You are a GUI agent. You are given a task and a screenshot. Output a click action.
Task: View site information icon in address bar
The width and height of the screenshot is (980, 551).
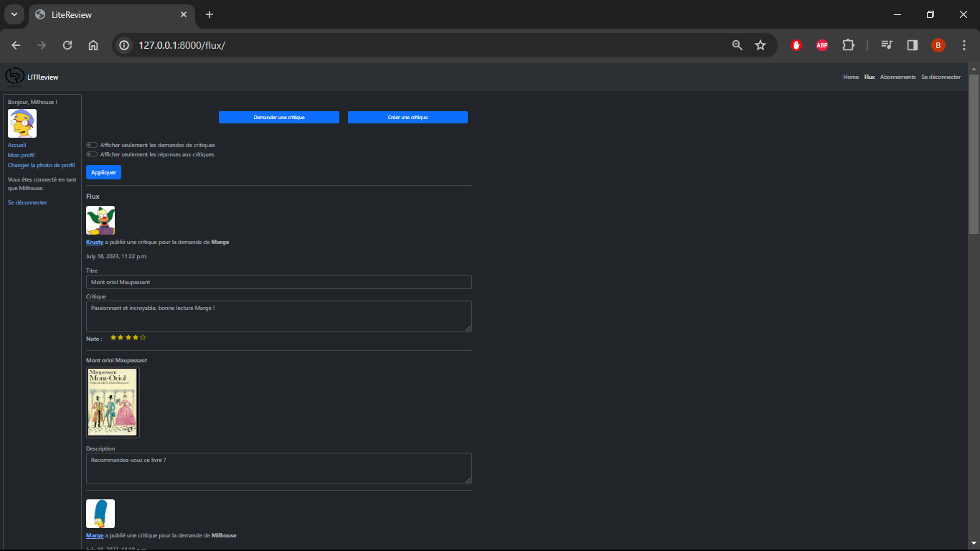pos(124,45)
